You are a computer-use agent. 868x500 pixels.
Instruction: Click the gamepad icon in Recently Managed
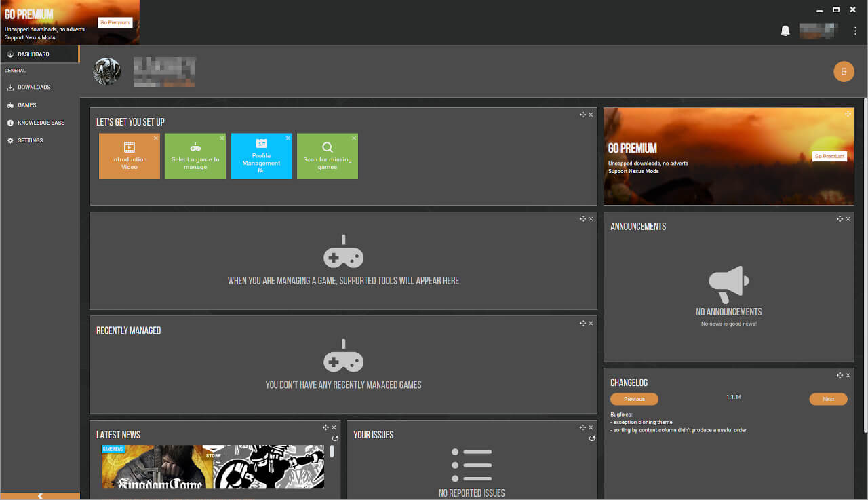343,355
